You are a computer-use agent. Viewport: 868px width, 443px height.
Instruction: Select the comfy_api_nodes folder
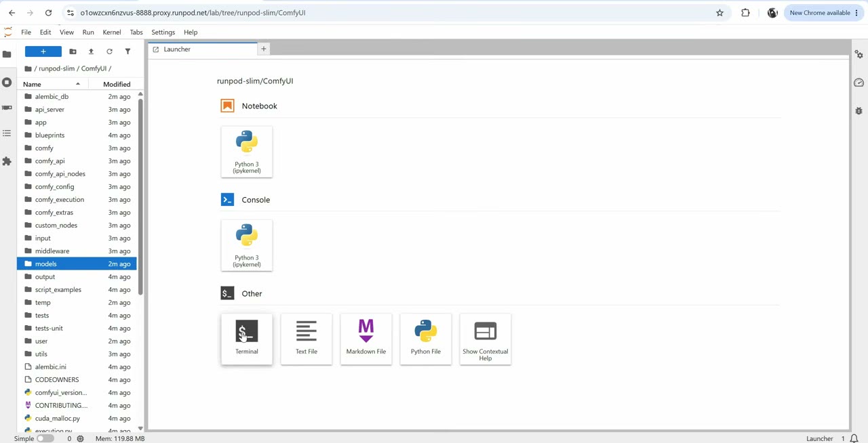point(77,173)
